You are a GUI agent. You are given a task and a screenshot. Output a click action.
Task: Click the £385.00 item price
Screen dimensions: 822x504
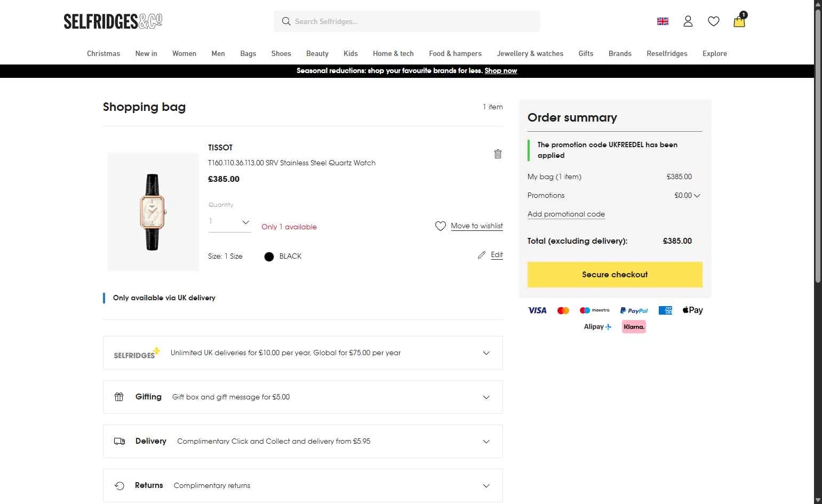(224, 179)
